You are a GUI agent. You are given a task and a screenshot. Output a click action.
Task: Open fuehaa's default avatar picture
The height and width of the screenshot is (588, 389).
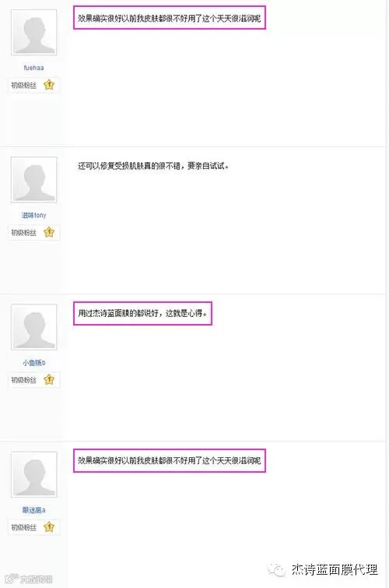click(34, 33)
